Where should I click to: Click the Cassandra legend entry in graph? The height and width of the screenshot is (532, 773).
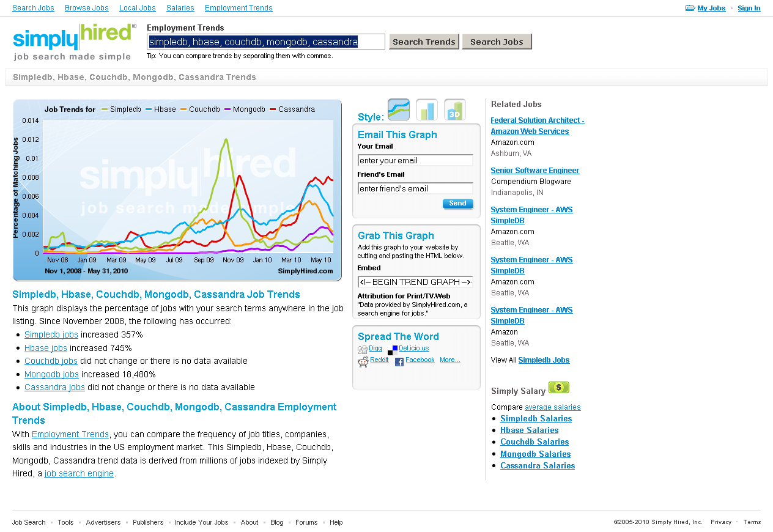coord(292,109)
